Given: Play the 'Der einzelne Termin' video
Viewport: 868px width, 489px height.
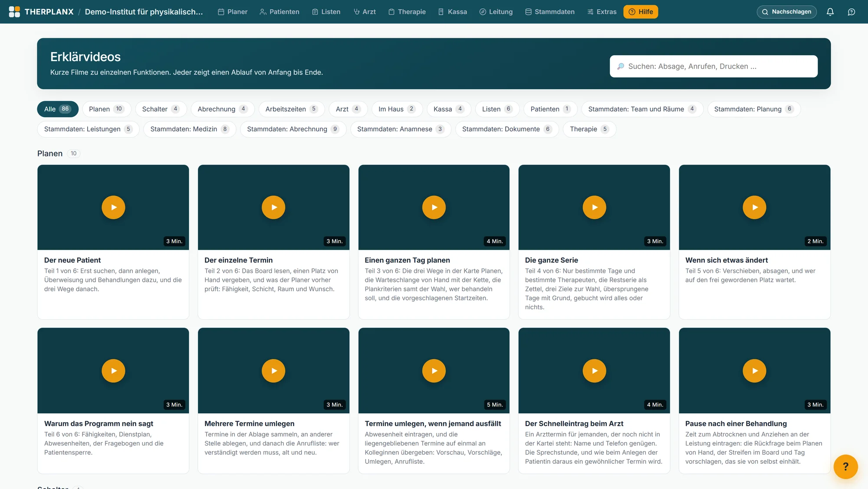Looking at the screenshot, I should (273, 207).
